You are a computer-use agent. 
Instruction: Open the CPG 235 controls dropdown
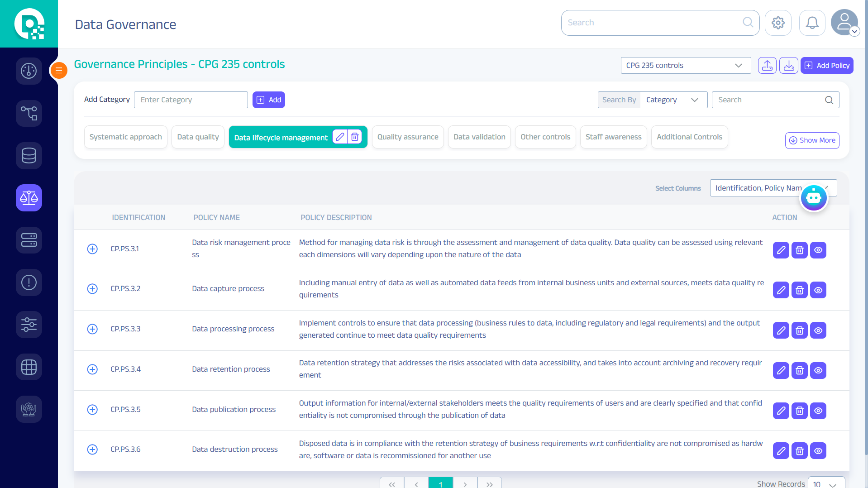(685, 66)
